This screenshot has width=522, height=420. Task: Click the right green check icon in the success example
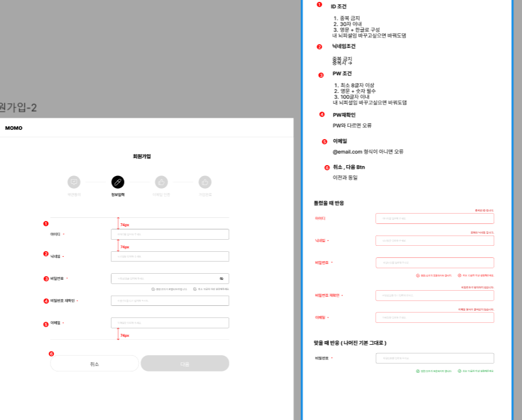click(x=459, y=371)
